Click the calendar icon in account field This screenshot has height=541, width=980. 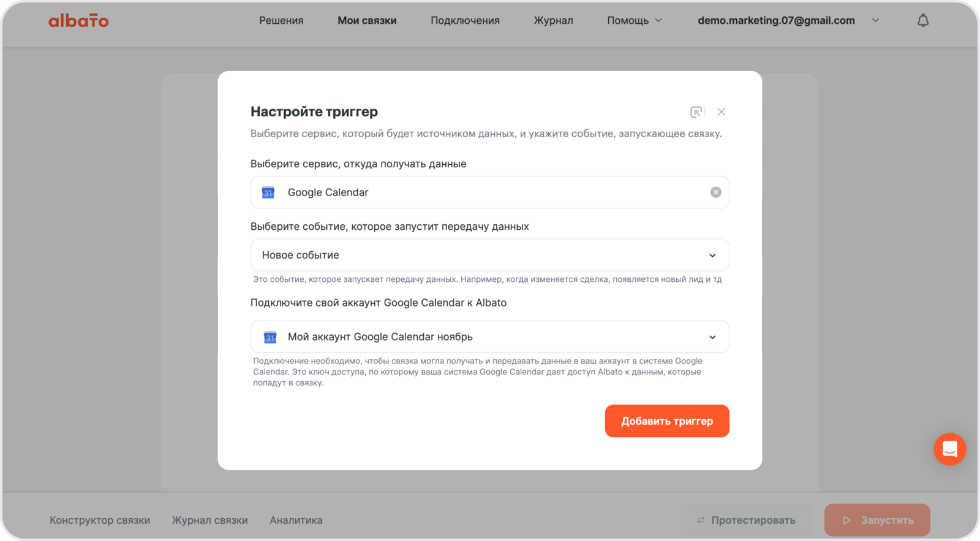click(269, 337)
